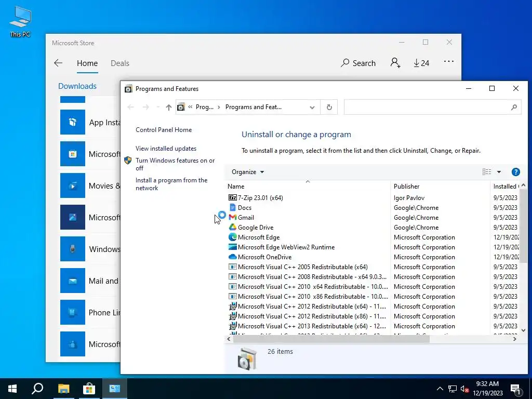Click the Downloads heading in Store
The width and height of the screenshot is (532, 399).
pyautogui.click(x=77, y=86)
